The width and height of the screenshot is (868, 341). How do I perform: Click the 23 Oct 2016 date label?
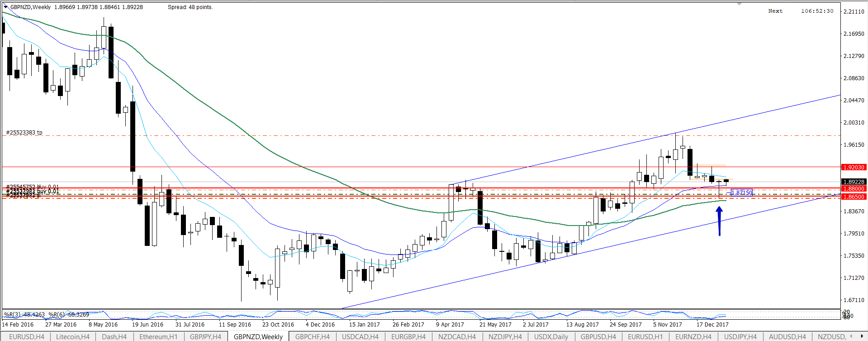coord(278,325)
